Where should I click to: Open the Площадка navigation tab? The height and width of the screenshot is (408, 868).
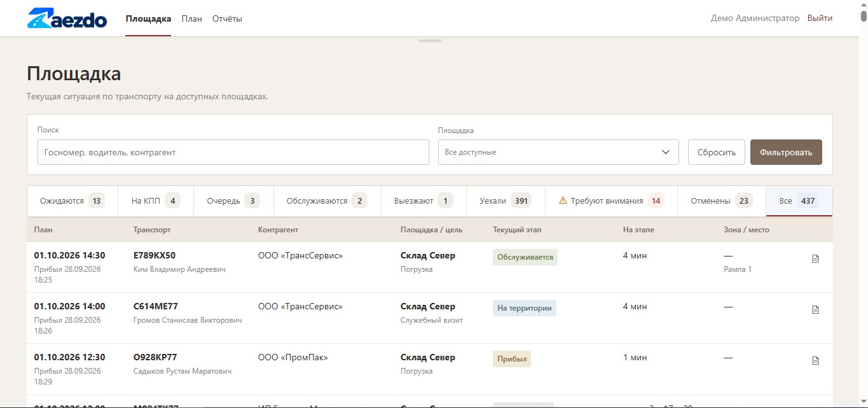coord(148,18)
